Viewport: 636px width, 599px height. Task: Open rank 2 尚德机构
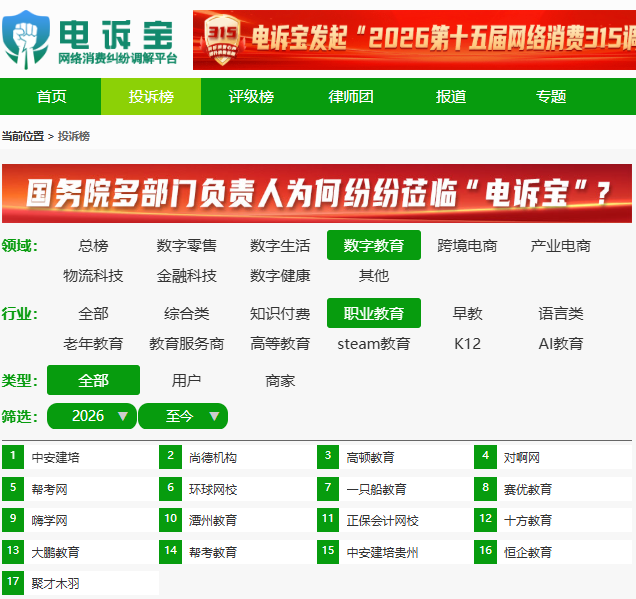click(213, 457)
